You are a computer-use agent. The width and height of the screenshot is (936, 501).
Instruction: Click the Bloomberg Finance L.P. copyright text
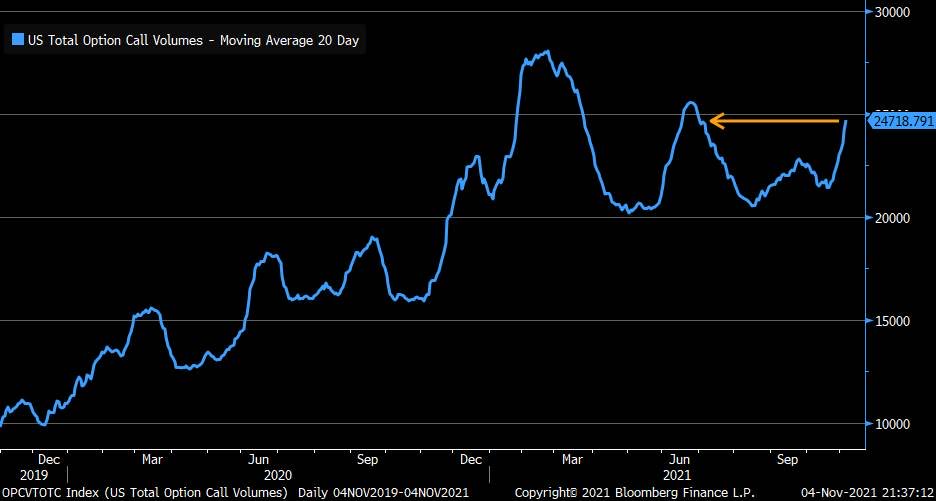(614, 492)
